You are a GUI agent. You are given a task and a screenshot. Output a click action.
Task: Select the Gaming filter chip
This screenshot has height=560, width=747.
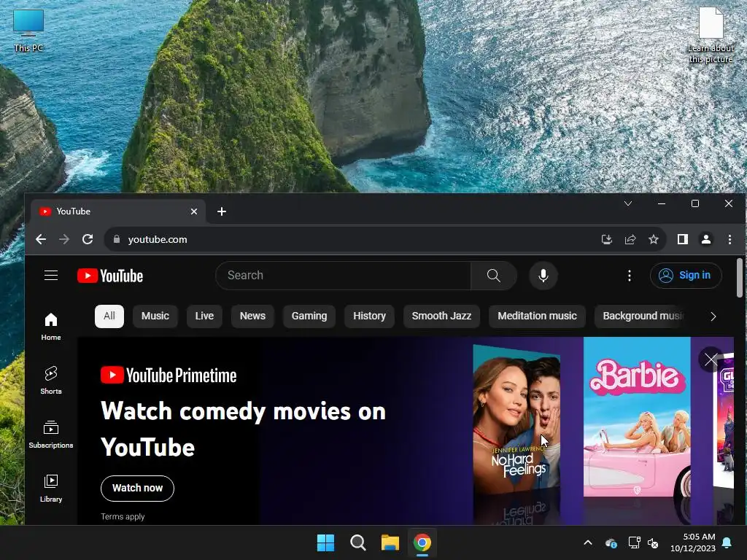coord(309,316)
